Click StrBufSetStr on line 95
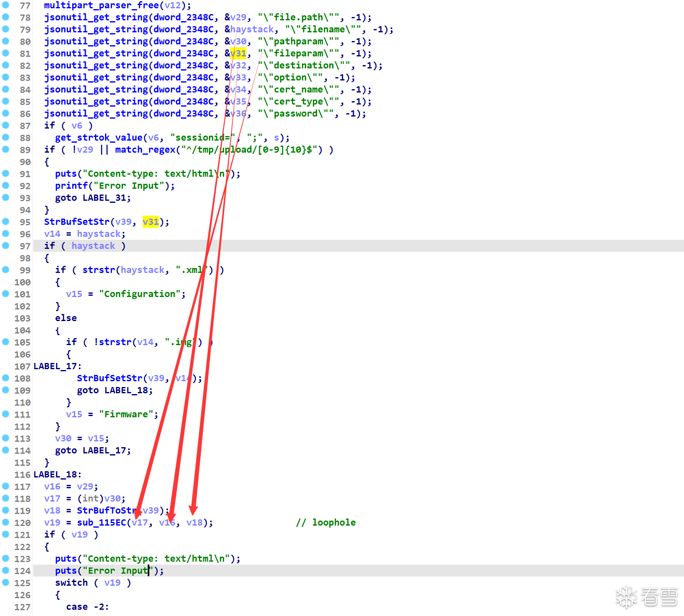The width and height of the screenshot is (684, 616). 77,222
